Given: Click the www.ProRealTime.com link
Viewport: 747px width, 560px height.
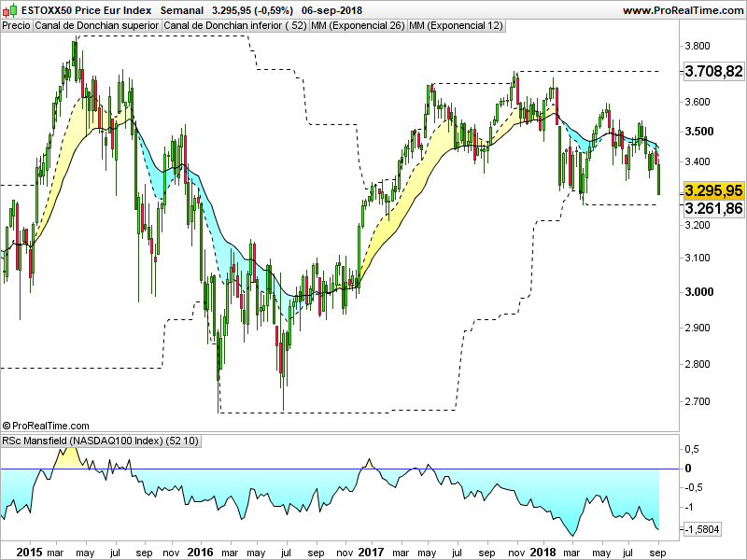Looking at the screenshot, I should point(682,10).
